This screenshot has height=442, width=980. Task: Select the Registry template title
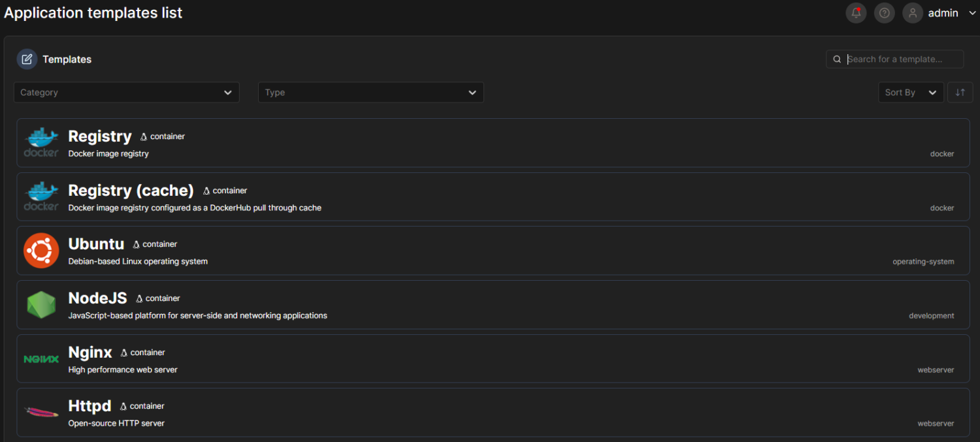(x=100, y=136)
